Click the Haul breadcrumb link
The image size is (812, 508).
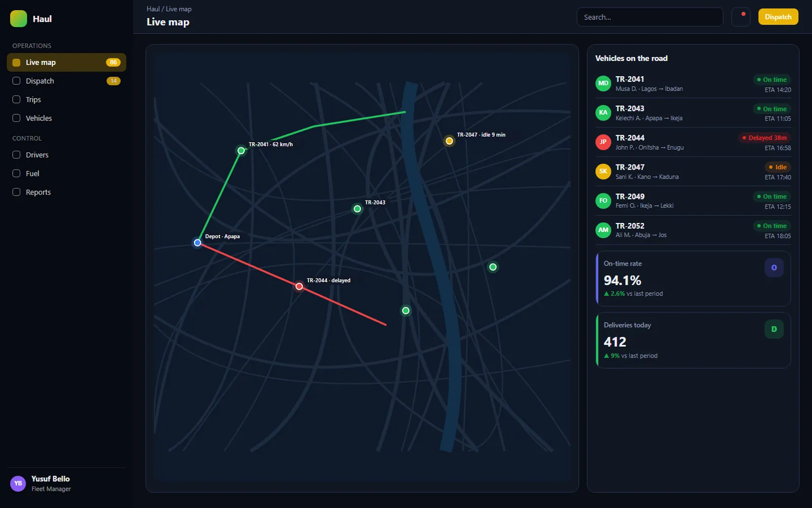(153, 9)
